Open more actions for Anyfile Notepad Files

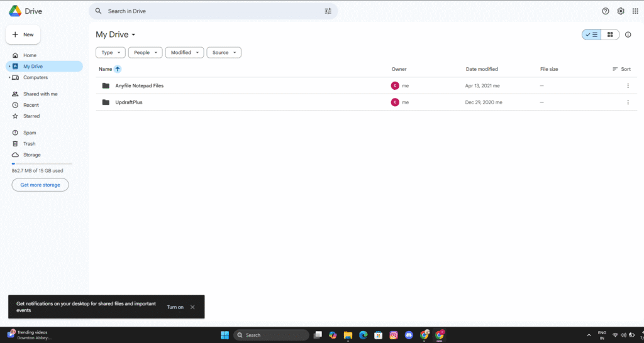[628, 85]
